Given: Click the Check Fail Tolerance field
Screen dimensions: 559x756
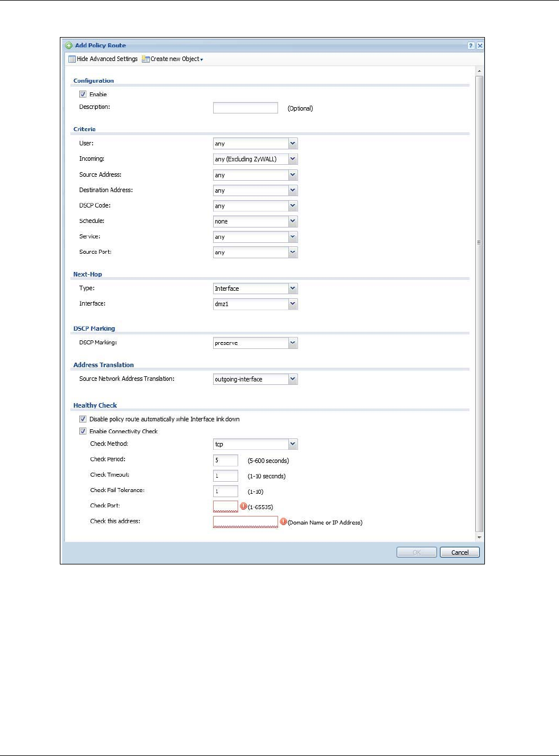Looking at the screenshot, I should [x=226, y=491].
